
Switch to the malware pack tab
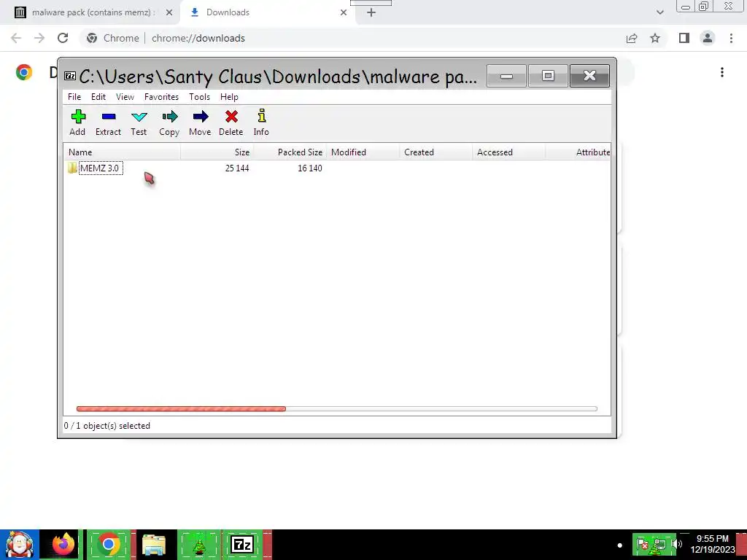(x=90, y=12)
